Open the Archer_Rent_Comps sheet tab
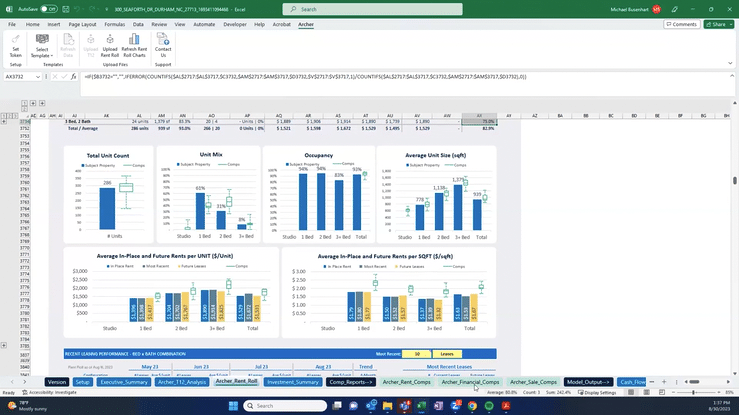Viewport: 739px width, 415px height. click(406, 382)
